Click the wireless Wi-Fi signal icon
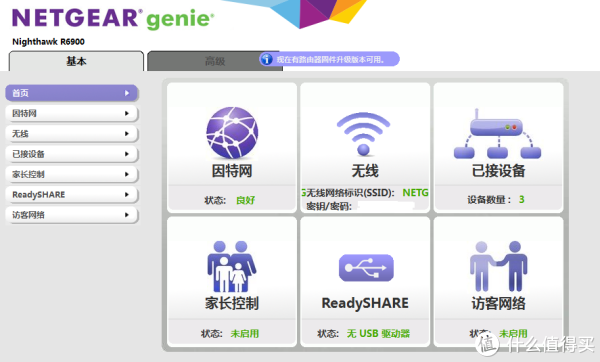The image size is (600, 362). point(364,134)
